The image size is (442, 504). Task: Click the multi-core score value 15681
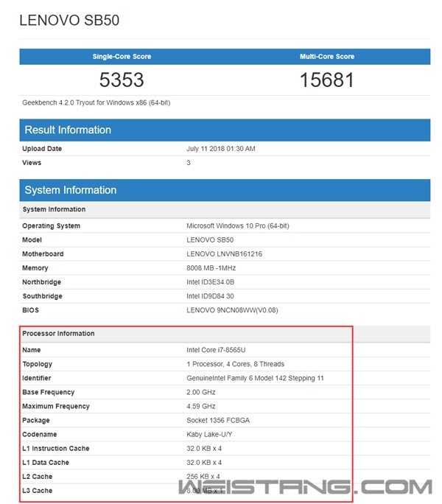[x=327, y=80]
